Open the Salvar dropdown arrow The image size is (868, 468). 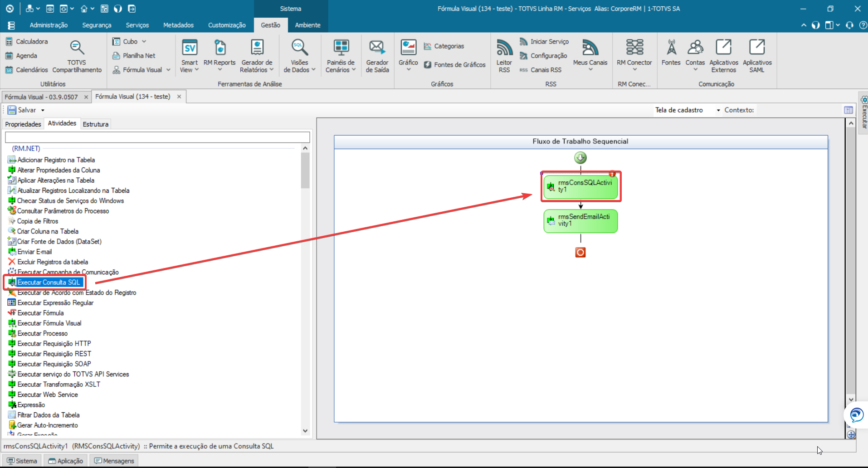(43, 110)
